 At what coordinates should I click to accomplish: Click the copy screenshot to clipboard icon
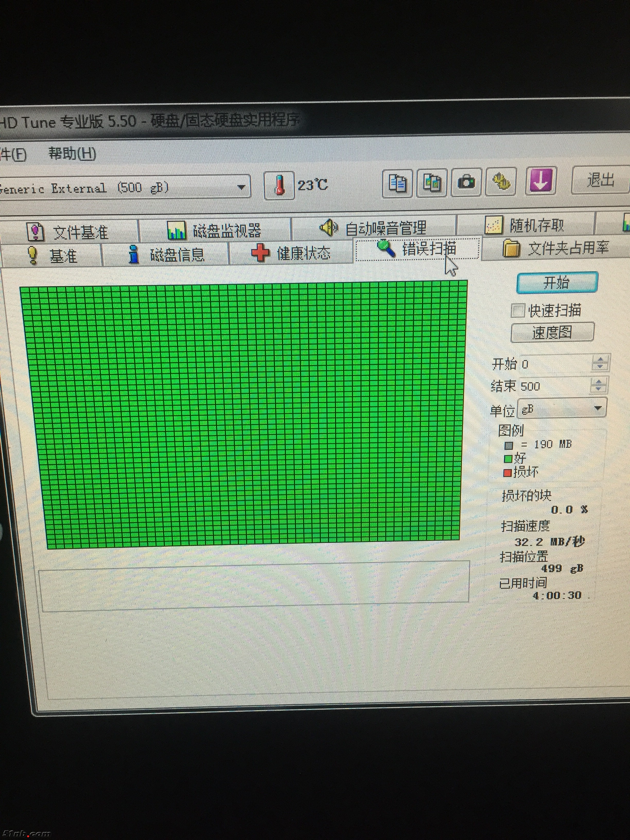pyautogui.click(x=432, y=183)
